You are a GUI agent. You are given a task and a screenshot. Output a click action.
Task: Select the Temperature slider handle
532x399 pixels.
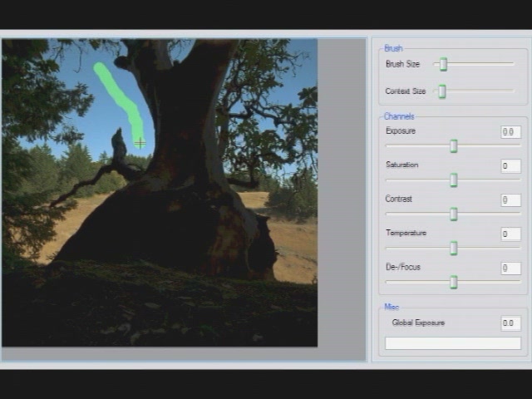tap(454, 249)
